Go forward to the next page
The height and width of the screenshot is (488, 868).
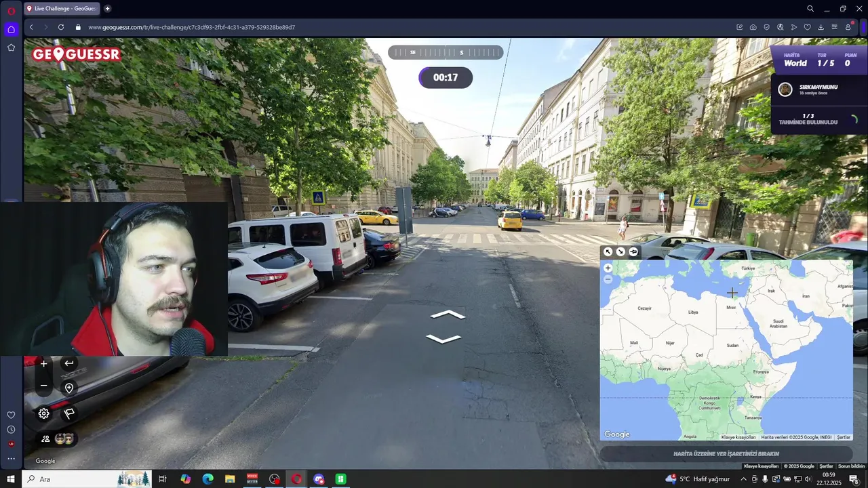(45, 27)
